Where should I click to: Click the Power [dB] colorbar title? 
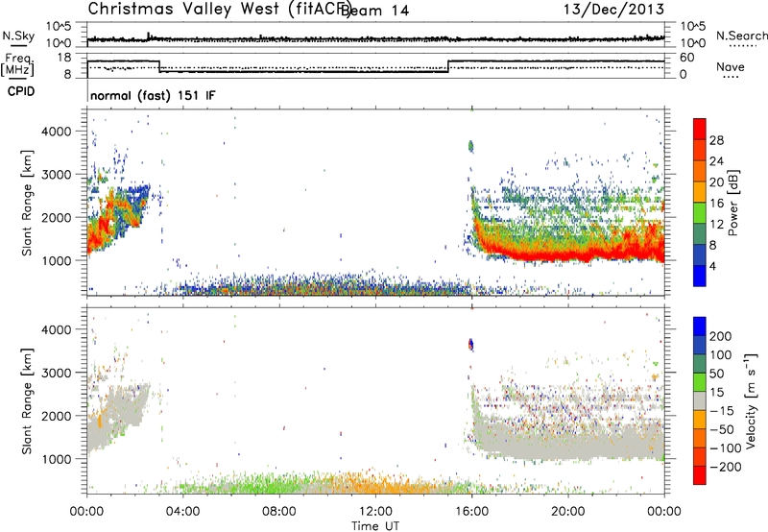[732, 203]
